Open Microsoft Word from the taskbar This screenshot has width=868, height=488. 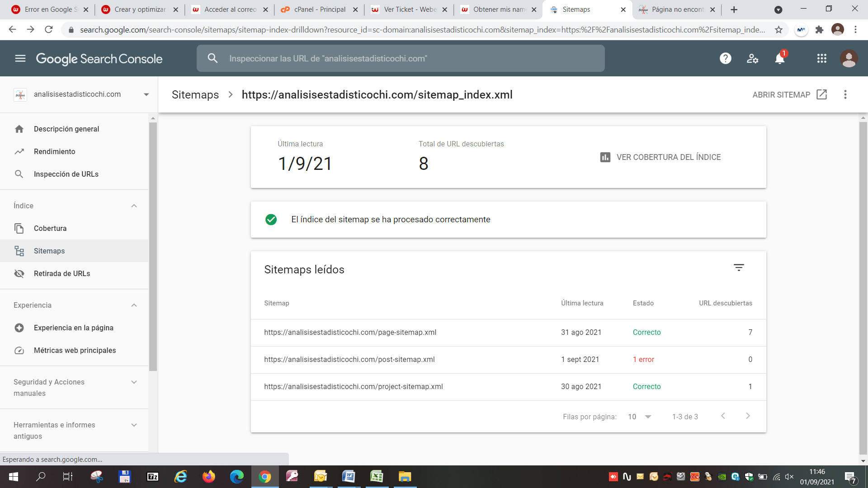(349, 477)
